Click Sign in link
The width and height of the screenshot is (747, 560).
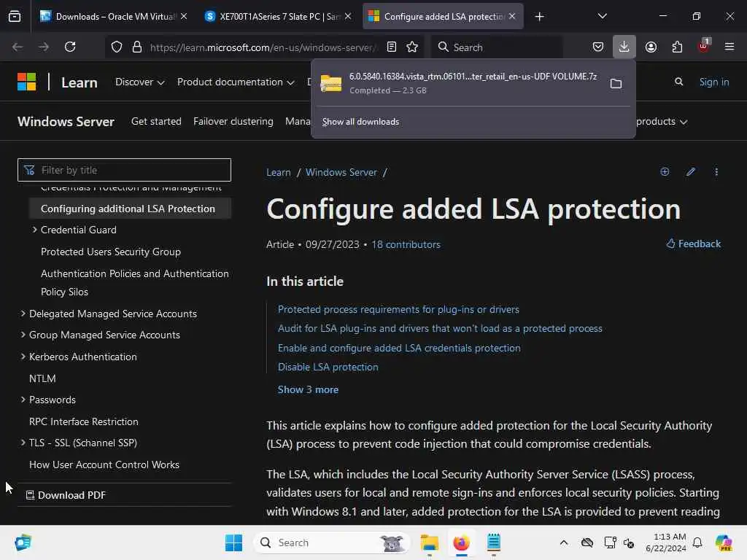pos(713,82)
